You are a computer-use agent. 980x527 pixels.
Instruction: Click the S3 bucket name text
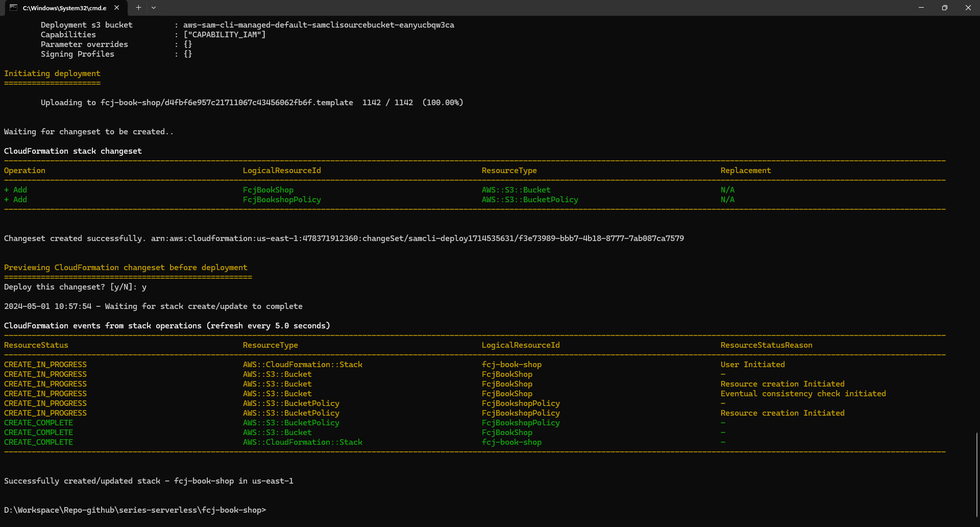point(318,25)
